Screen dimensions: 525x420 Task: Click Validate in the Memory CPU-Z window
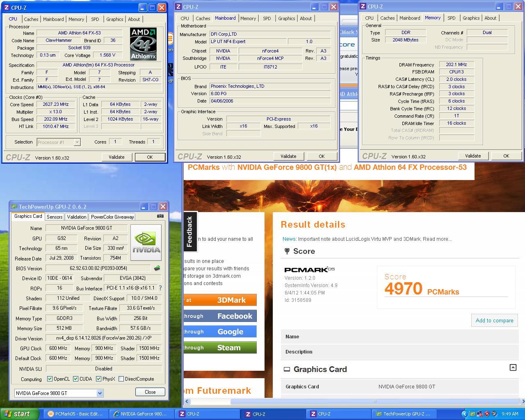point(472,156)
